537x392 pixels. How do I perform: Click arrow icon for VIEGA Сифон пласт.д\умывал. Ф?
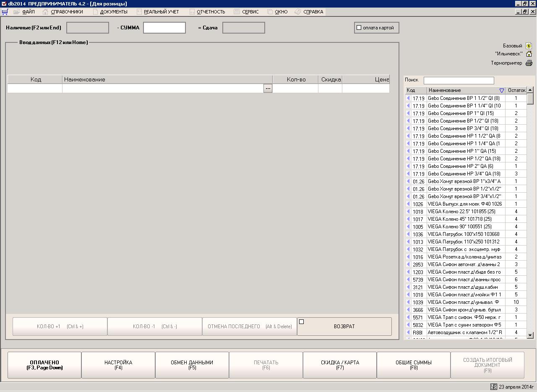point(408,302)
